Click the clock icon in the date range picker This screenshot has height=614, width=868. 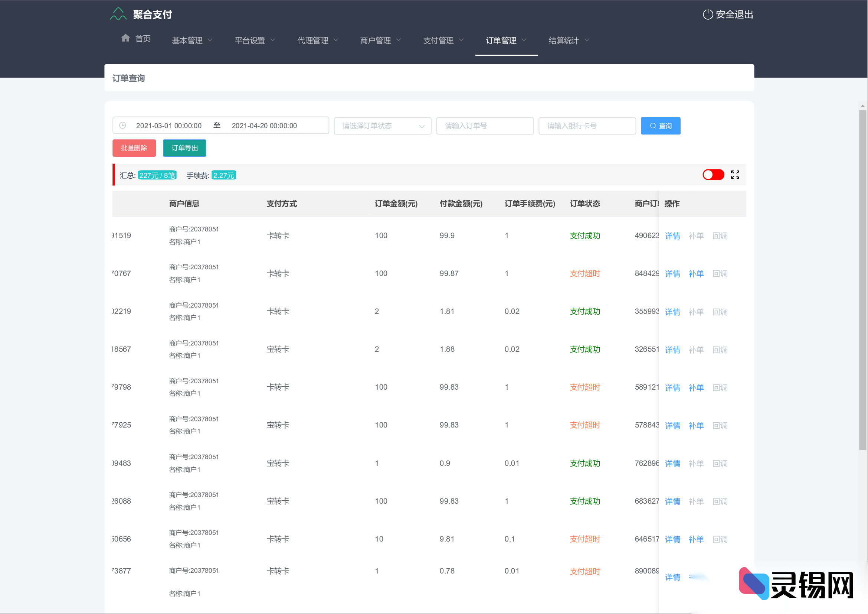(122, 125)
